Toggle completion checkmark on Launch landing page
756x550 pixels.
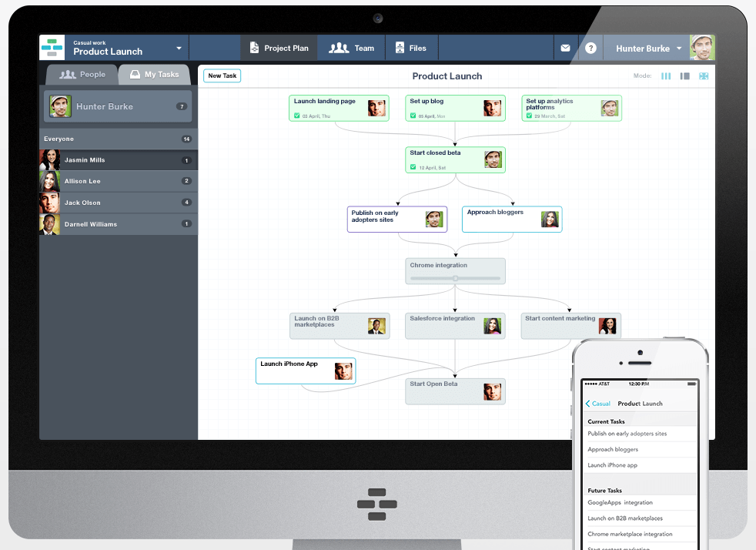[299, 115]
